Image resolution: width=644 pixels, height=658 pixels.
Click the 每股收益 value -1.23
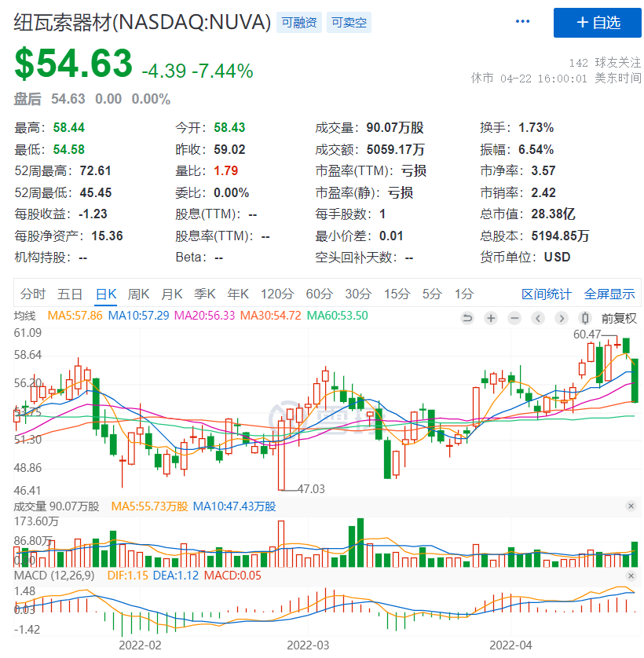coord(93,214)
